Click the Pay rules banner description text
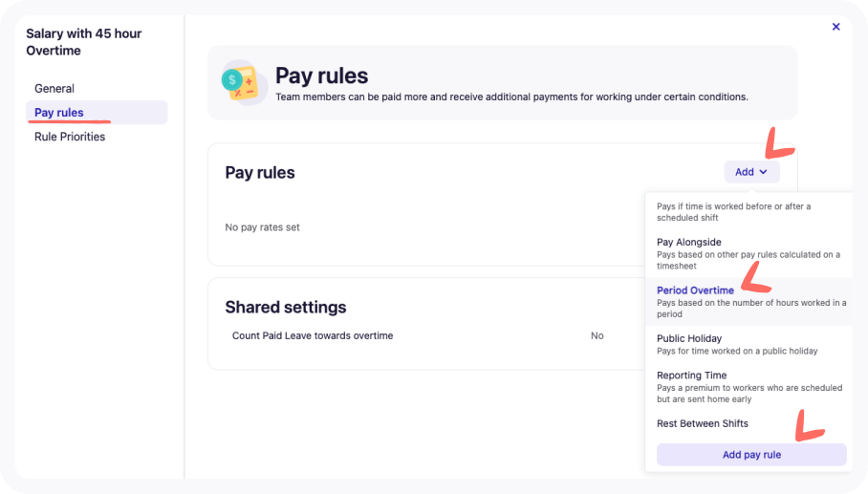The height and width of the screenshot is (494, 868). click(x=511, y=97)
